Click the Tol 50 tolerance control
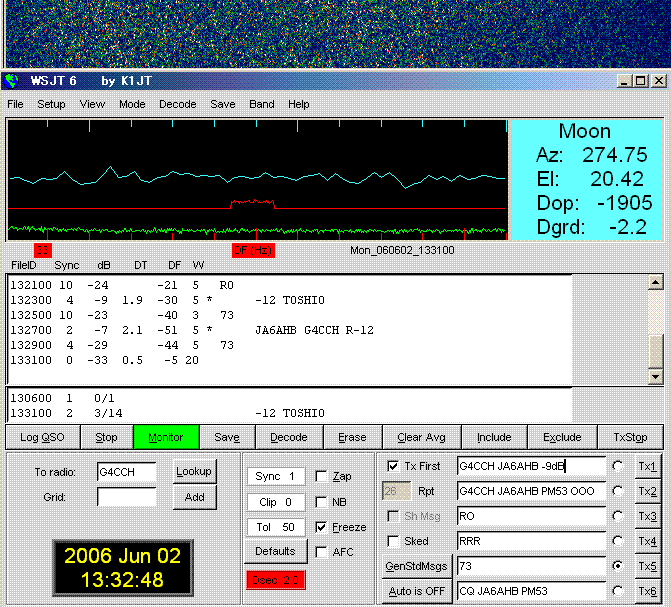Screen dimensions: 671x607 click(x=275, y=527)
